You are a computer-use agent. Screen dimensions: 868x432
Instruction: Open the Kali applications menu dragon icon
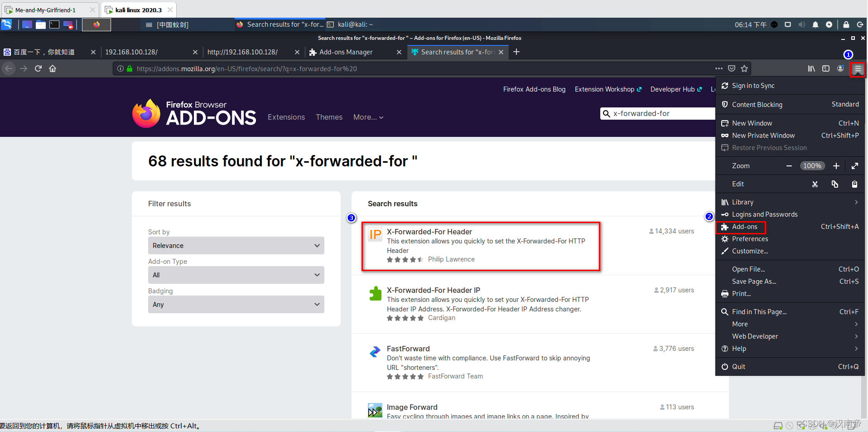(x=6, y=24)
